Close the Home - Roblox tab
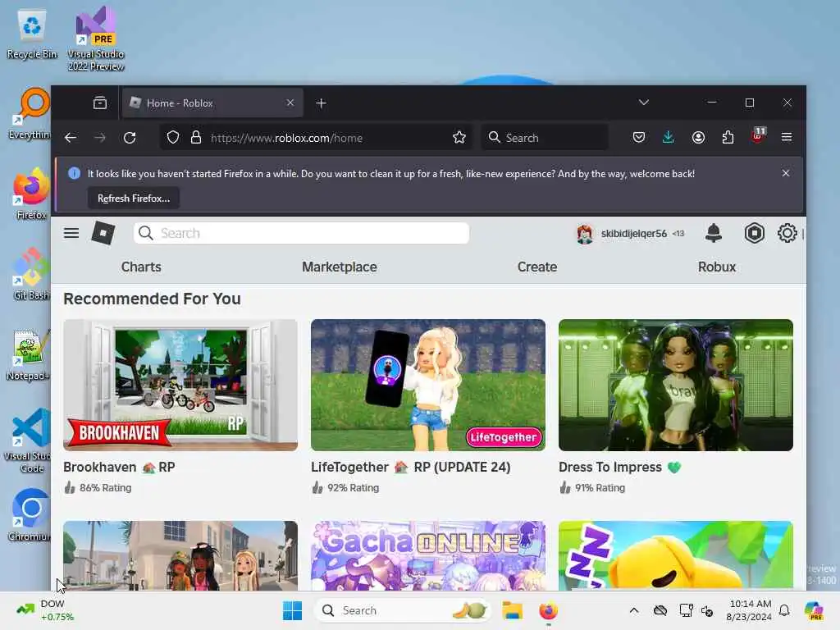Viewport: 840px width, 630px height. (x=290, y=103)
